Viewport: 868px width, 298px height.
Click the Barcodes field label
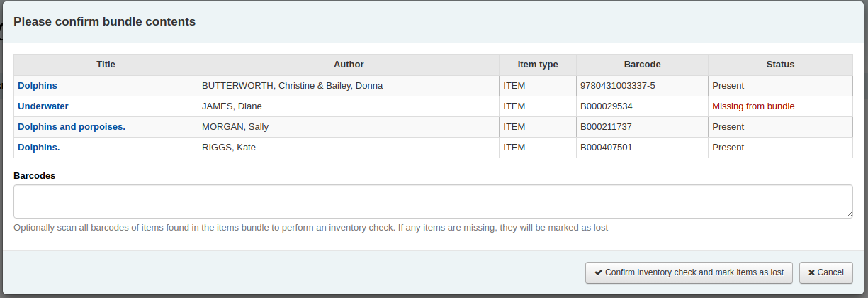coord(34,175)
